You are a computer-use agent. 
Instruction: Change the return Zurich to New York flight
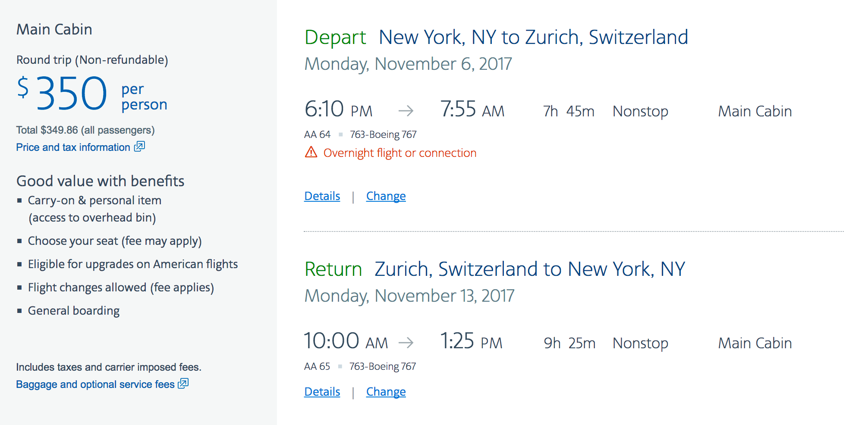tap(386, 392)
